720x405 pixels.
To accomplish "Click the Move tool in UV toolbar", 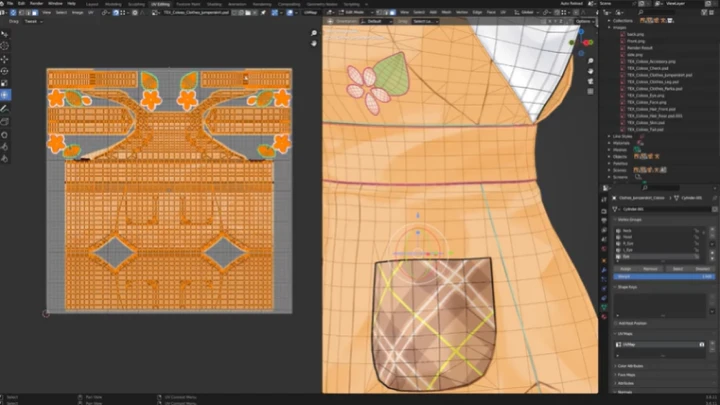I will [5, 59].
